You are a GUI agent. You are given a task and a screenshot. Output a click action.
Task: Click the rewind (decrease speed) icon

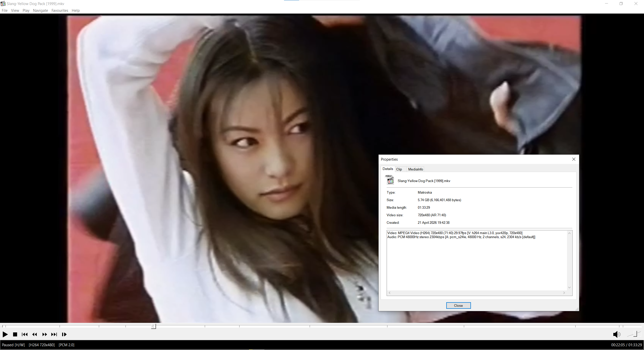(x=35, y=334)
